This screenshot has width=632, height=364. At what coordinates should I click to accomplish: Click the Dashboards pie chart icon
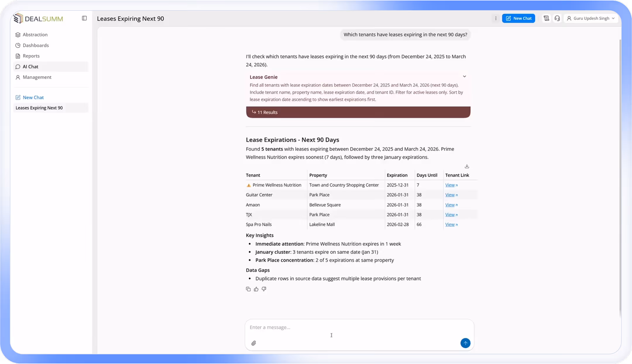[x=18, y=45]
